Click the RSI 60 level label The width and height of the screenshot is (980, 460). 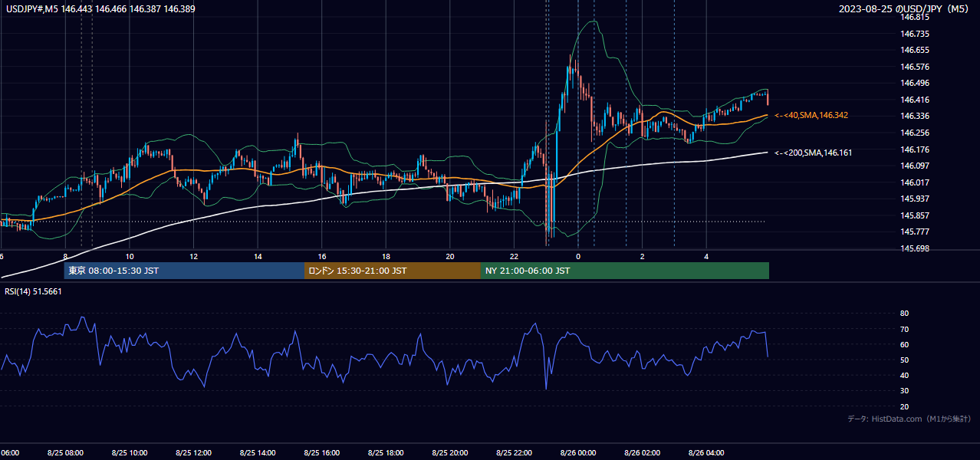click(x=904, y=344)
